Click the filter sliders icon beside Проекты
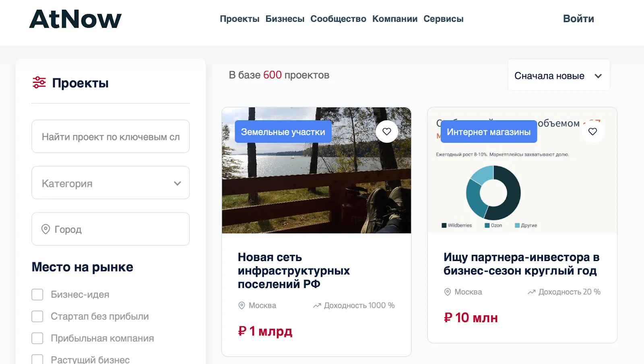644x364 pixels. (x=39, y=82)
